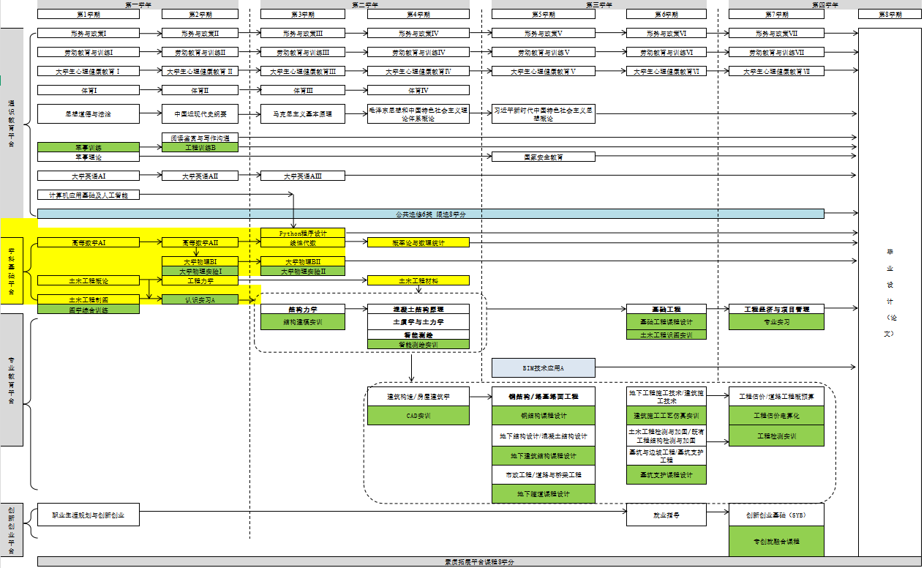Click the 基础工程 course box

[x=666, y=309]
